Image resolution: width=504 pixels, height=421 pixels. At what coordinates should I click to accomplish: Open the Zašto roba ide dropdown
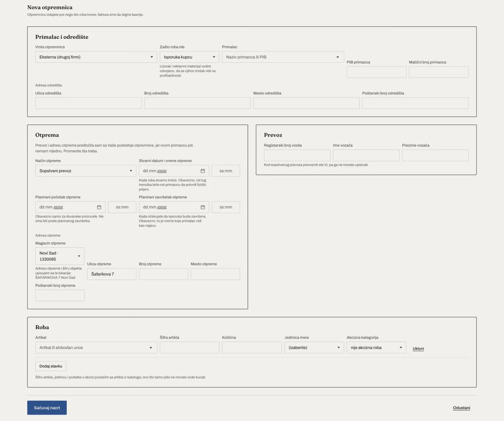pos(189,57)
